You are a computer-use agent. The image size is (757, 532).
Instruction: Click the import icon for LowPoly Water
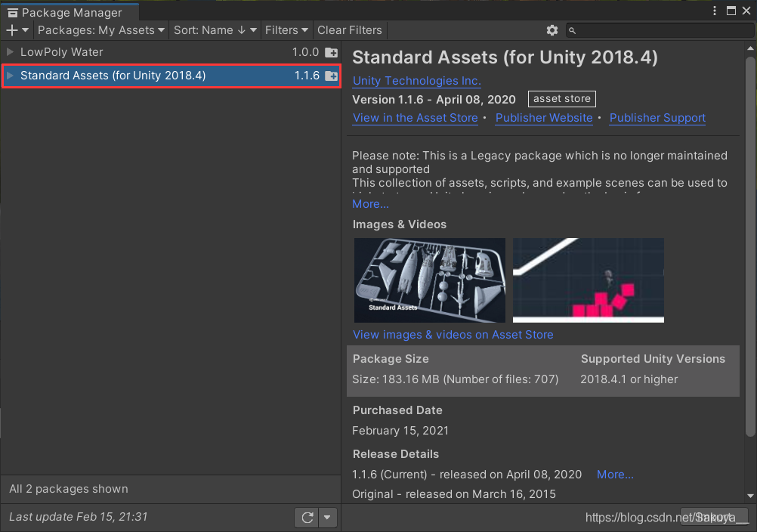(331, 53)
